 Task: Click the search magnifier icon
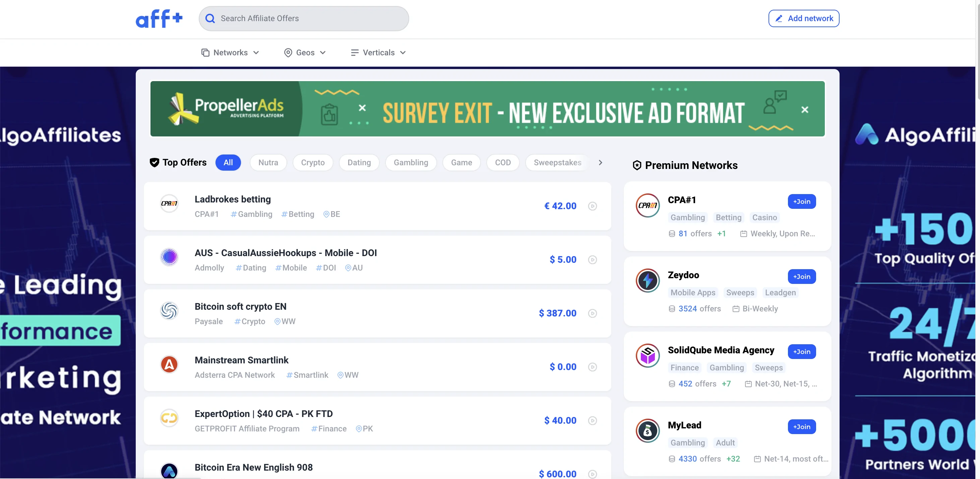point(210,18)
